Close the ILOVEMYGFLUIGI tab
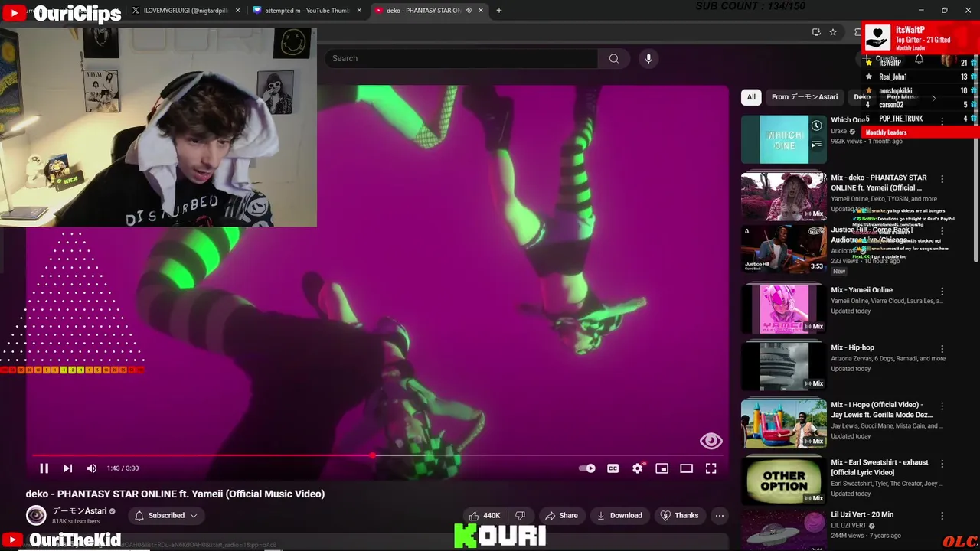980x551 pixels. [x=237, y=10]
